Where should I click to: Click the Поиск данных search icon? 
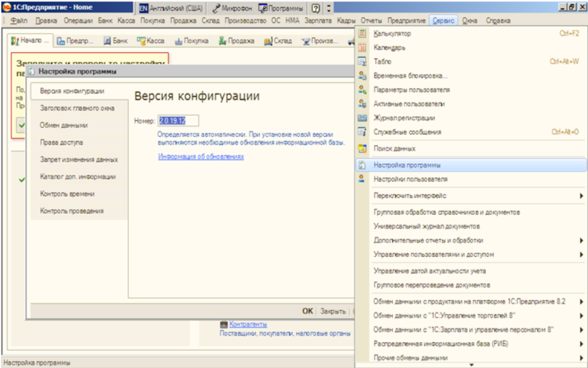point(362,149)
